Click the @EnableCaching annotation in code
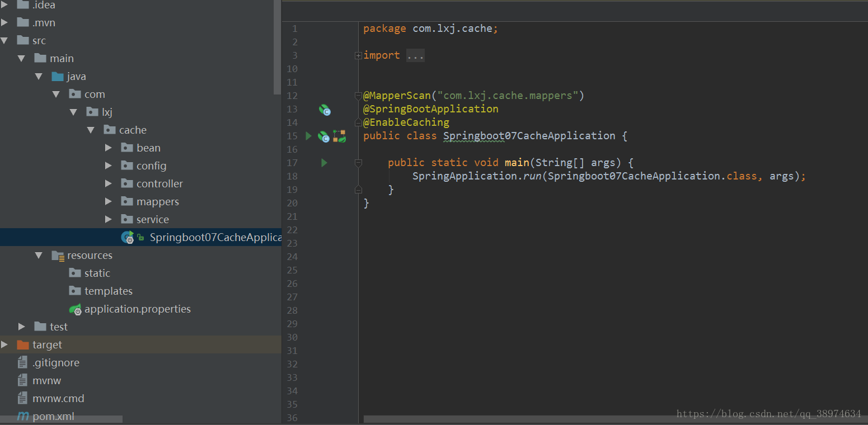Screen dimensions: 868x425 [406, 122]
